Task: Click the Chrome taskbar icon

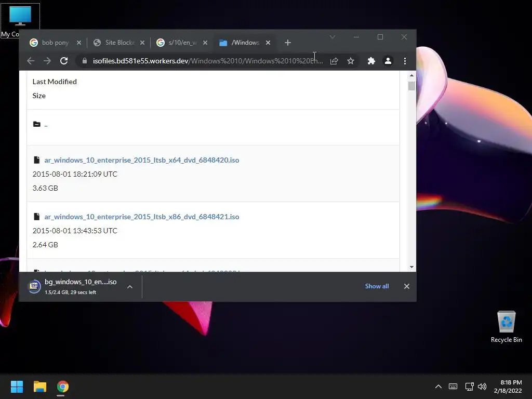Action: 63,387
